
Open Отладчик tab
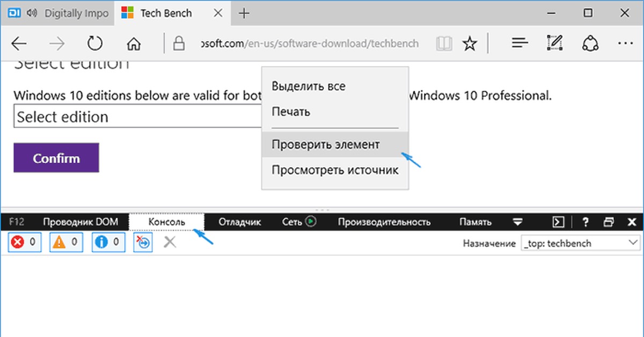(239, 222)
